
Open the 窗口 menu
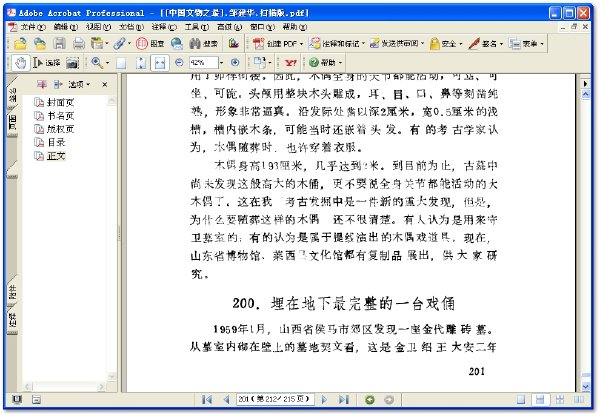262,27
